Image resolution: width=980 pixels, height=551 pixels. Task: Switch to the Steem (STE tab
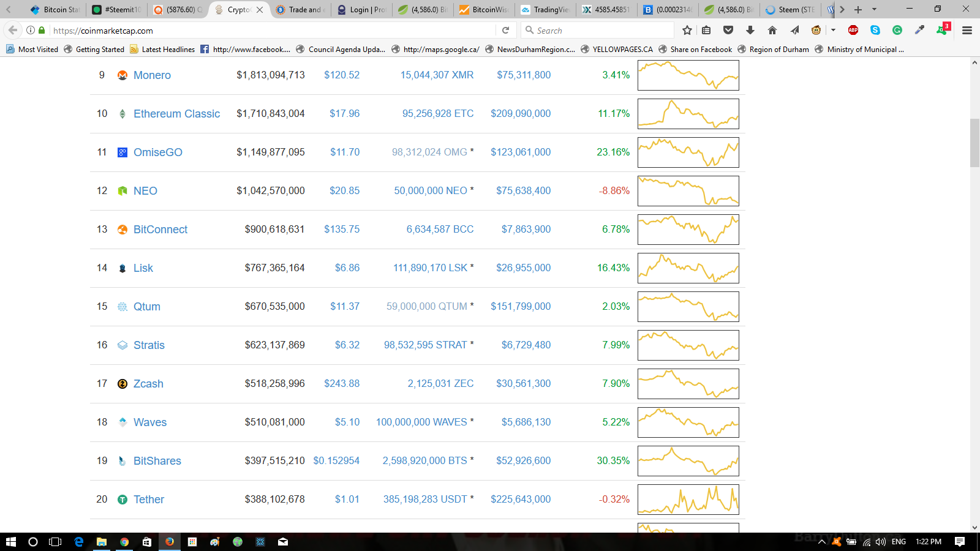pyautogui.click(x=790, y=10)
